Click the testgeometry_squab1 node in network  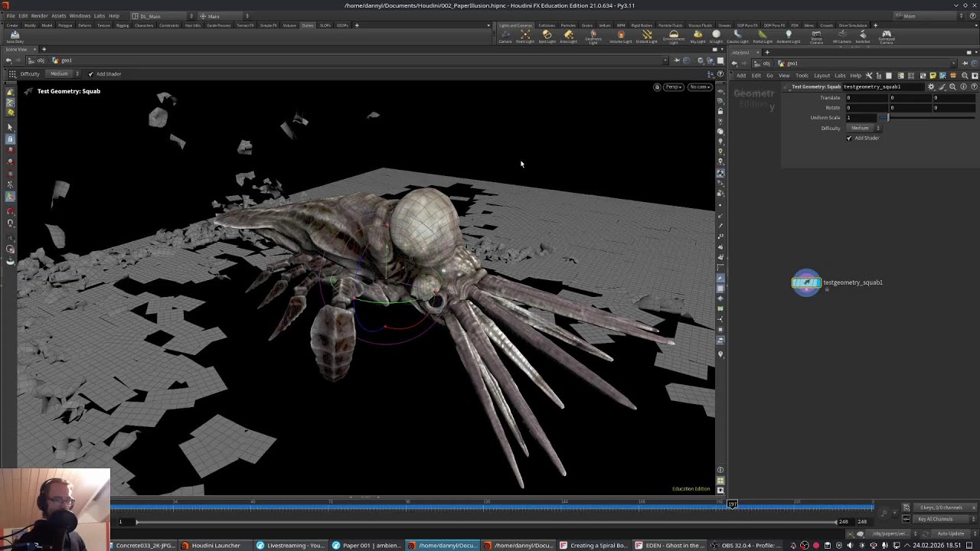coord(806,282)
